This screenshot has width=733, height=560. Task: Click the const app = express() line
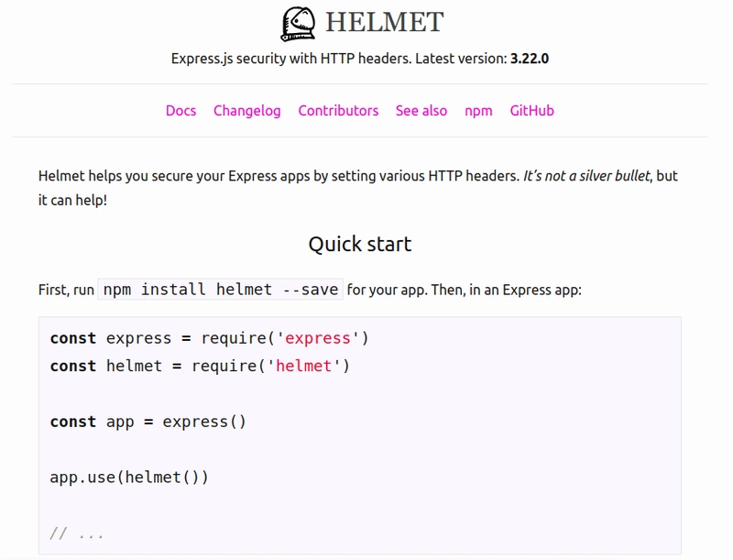(x=148, y=423)
